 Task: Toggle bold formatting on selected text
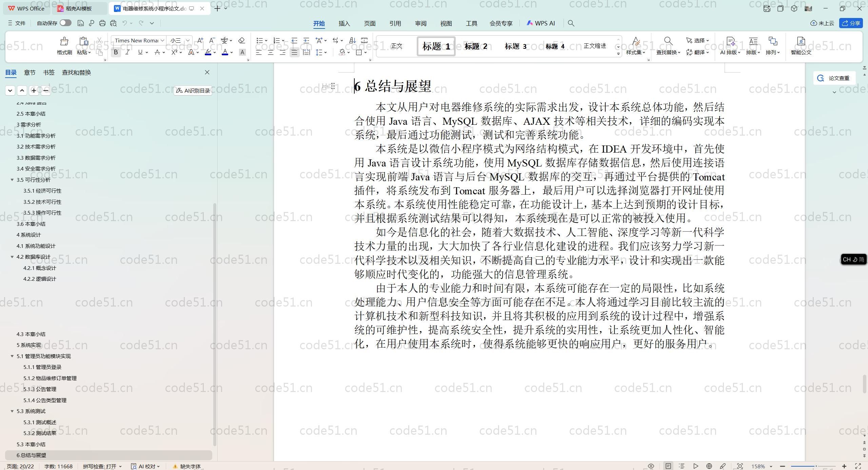pyautogui.click(x=116, y=52)
